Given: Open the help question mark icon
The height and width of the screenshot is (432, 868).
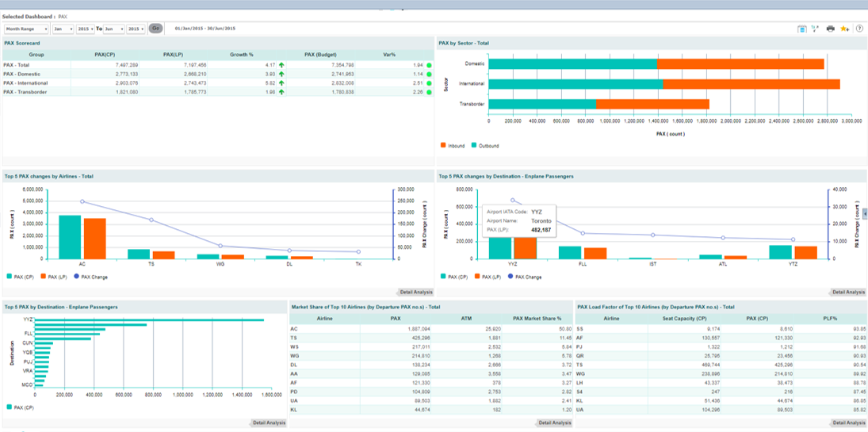Looking at the screenshot, I should (x=859, y=29).
